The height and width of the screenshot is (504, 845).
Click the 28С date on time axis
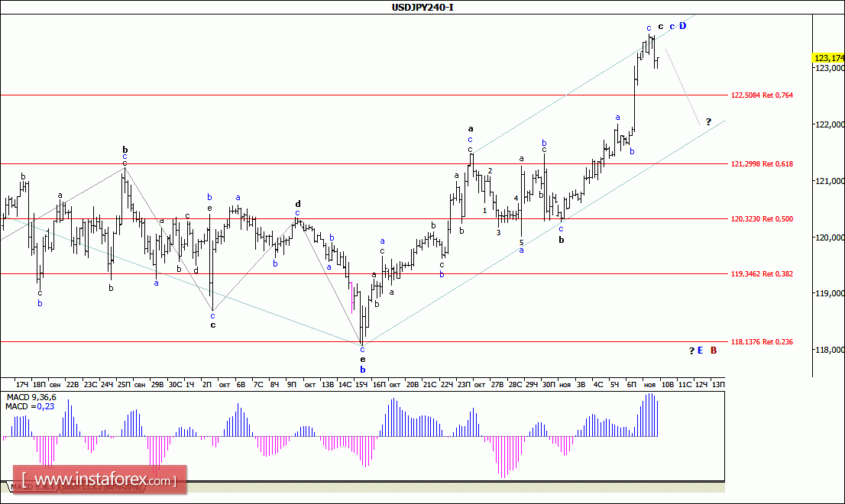515,384
